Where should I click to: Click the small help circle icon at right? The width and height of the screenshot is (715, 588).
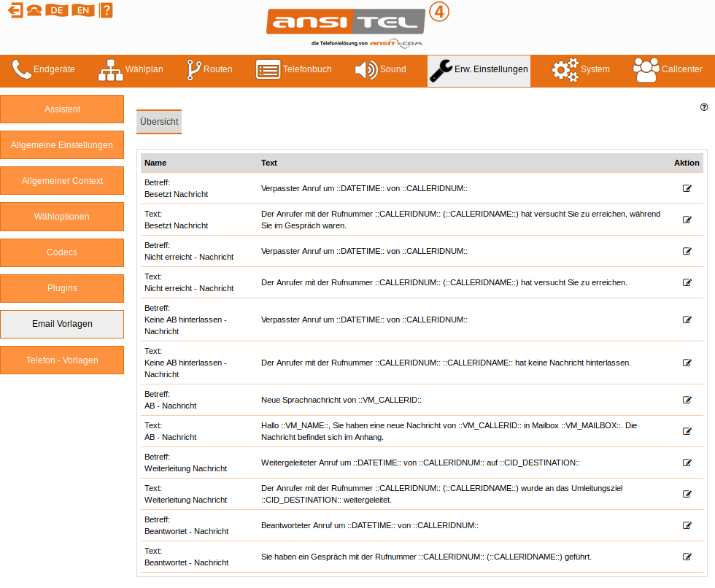[x=704, y=107]
